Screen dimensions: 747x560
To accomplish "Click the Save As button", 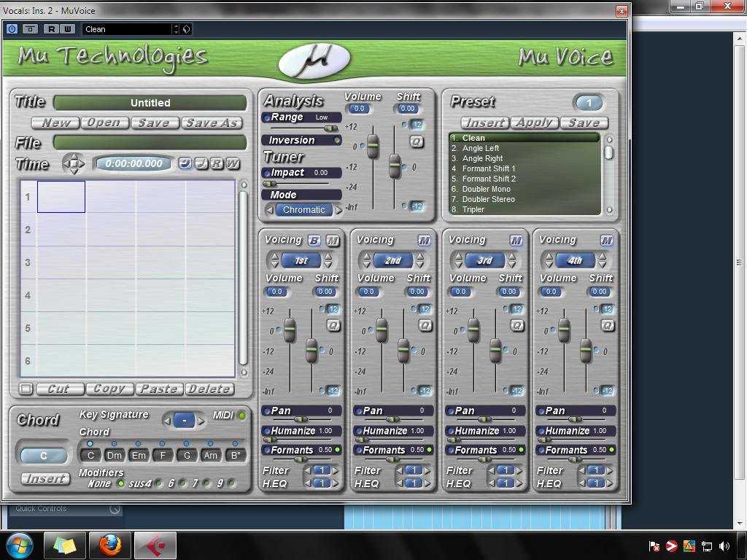I will click(x=212, y=122).
